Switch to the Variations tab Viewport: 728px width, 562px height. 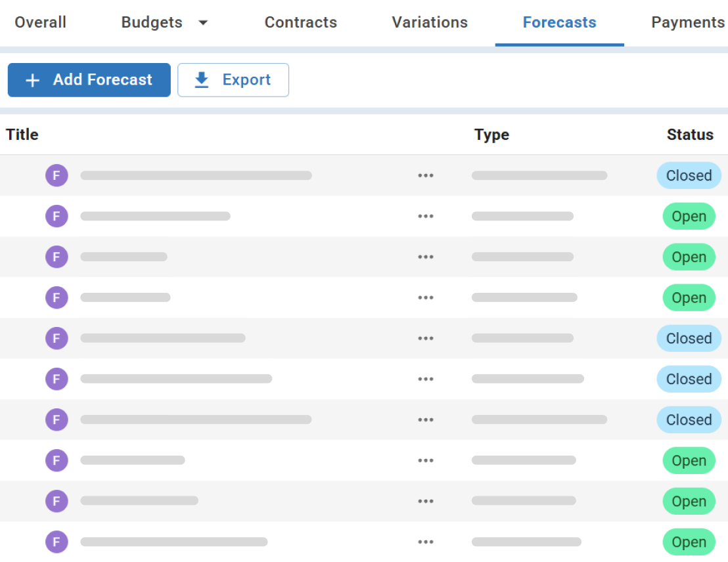tap(429, 22)
